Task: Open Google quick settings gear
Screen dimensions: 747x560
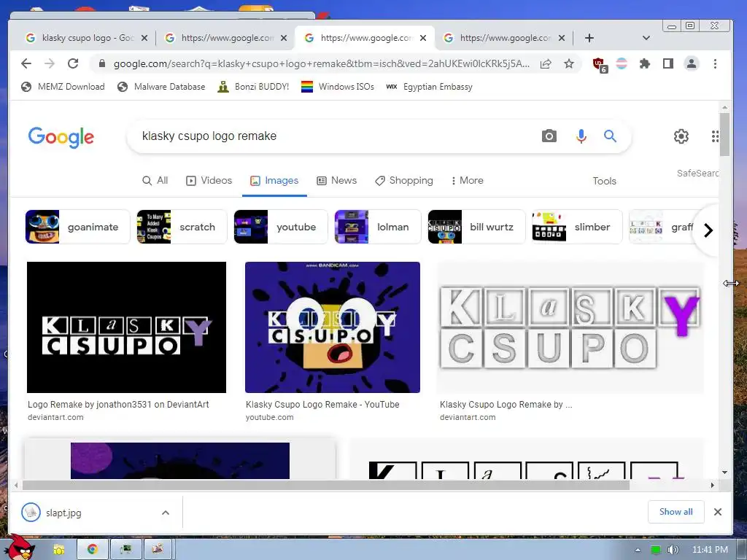Action: click(681, 136)
